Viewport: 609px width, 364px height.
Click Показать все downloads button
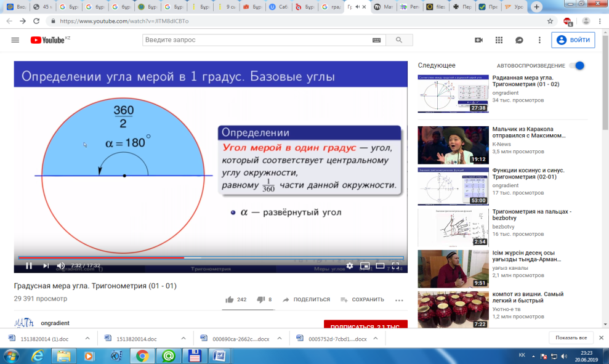tap(571, 338)
